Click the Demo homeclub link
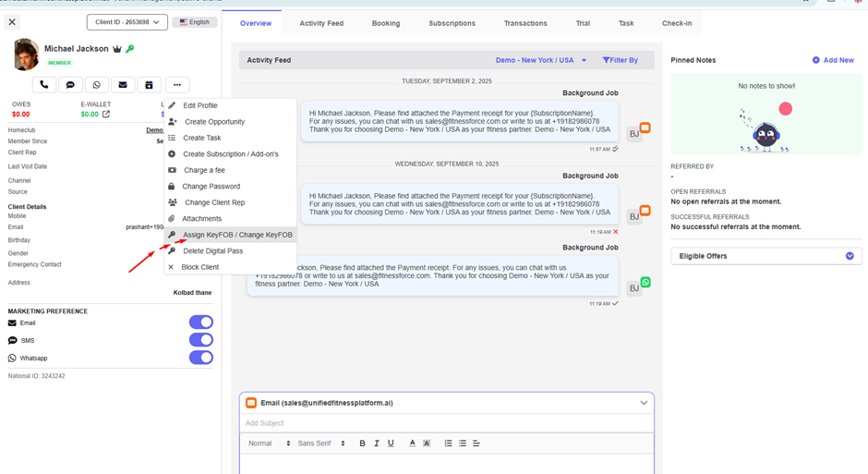The width and height of the screenshot is (868, 474). (154, 130)
